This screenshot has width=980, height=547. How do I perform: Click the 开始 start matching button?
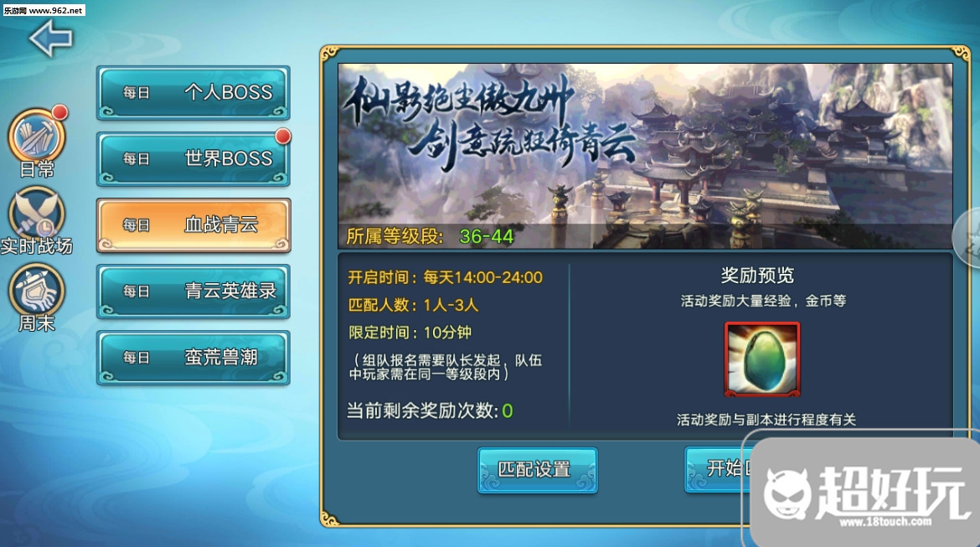click(x=717, y=469)
